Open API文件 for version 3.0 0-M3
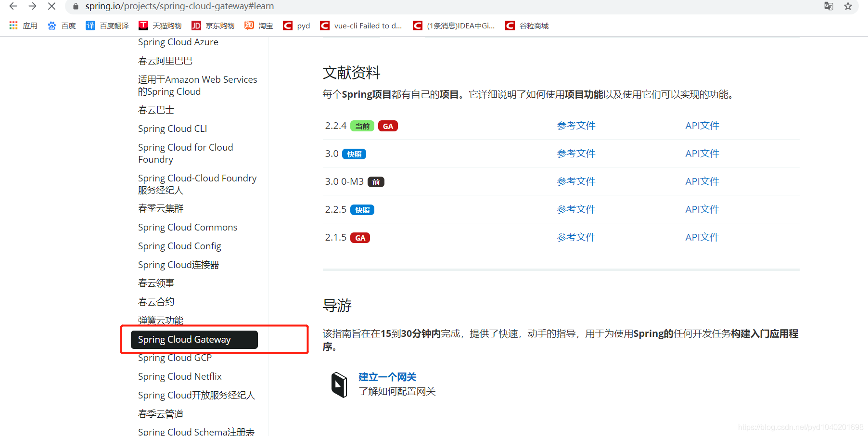Screen dimensions: 868x436 click(x=702, y=181)
